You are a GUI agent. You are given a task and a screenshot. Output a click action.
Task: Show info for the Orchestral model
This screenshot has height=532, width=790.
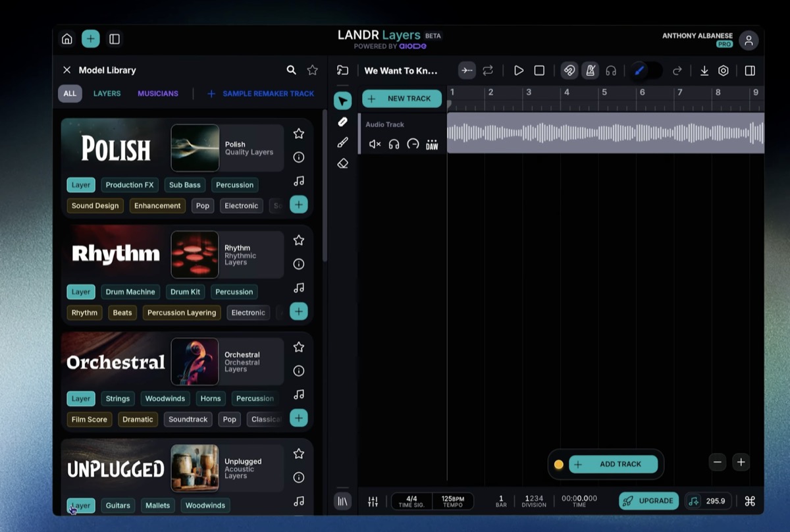299,371
